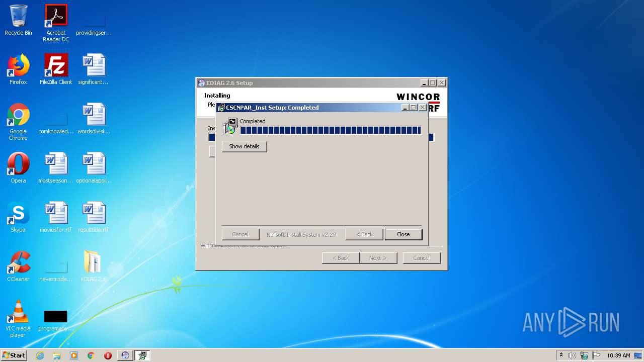Open Chrome from the taskbar
This screenshot has height=362, width=644.
(91, 355)
